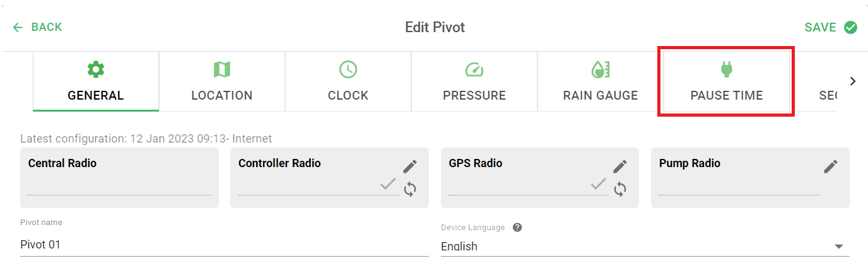The image size is (868, 268).
Task: Click the Pivot name input field
Action: pyautogui.click(x=225, y=245)
